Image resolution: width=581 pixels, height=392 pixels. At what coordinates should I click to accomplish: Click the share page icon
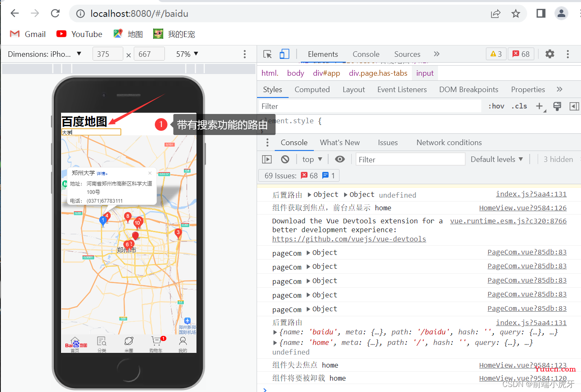point(496,14)
